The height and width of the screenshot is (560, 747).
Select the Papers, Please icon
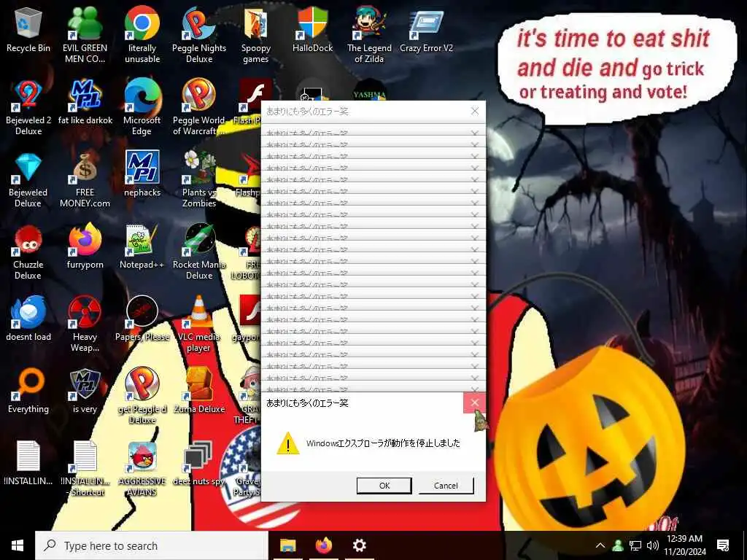click(142, 319)
